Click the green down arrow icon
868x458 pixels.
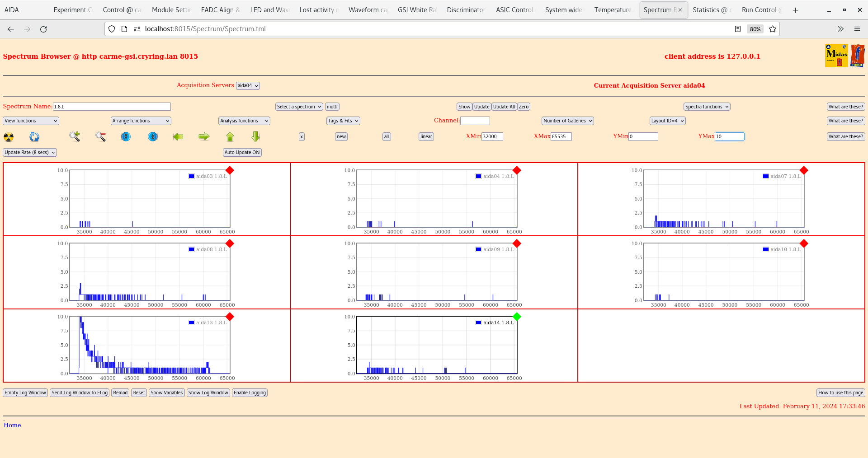pos(256,136)
